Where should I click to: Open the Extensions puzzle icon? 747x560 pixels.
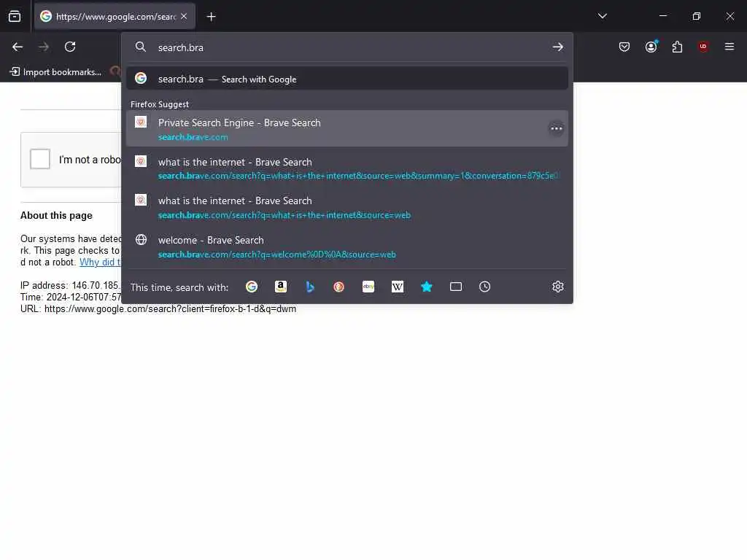pyautogui.click(x=677, y=47)
